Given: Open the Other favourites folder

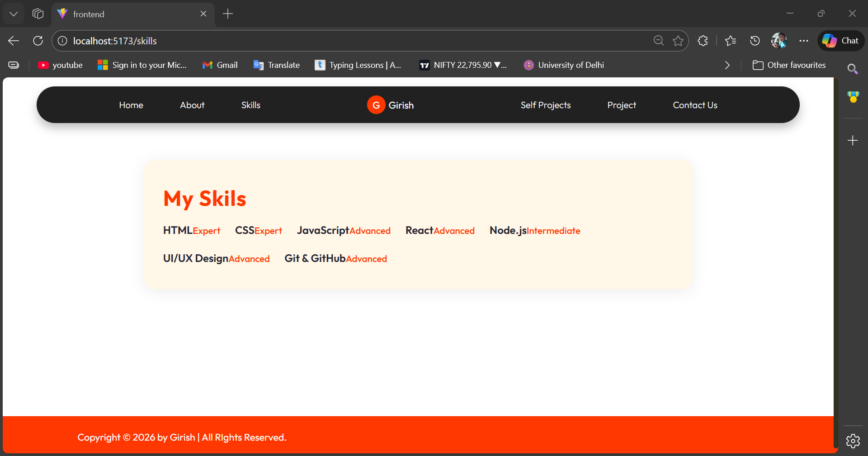Looking at the screenshot, I should click(x=789, y=65).
